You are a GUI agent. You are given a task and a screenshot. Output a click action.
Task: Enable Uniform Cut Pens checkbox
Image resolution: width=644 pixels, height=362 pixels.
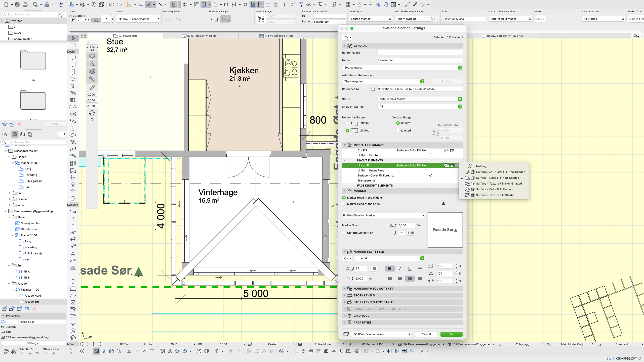430,155
